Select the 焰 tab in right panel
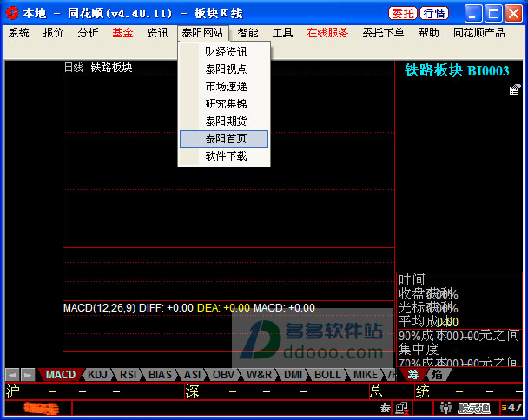The height and width of the screenshot is (420, 528). tap(437, 375)
